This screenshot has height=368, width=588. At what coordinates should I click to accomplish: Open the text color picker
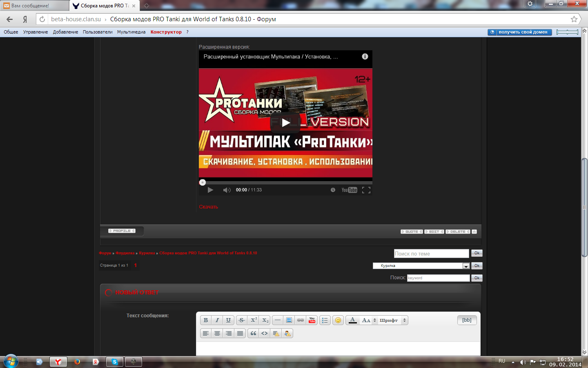pyautogui.click(x=353, y=321)
